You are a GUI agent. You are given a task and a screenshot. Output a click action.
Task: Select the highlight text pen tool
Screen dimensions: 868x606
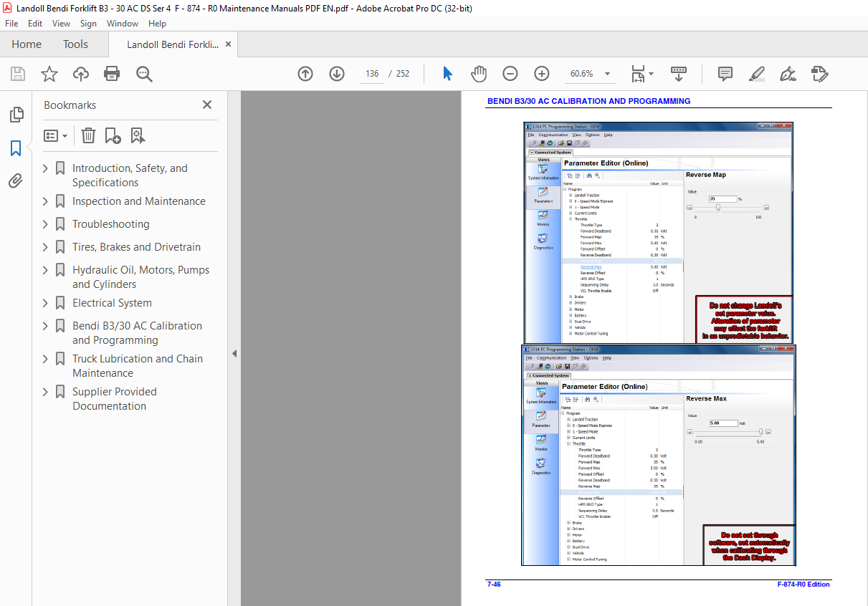tap(756, 74)
